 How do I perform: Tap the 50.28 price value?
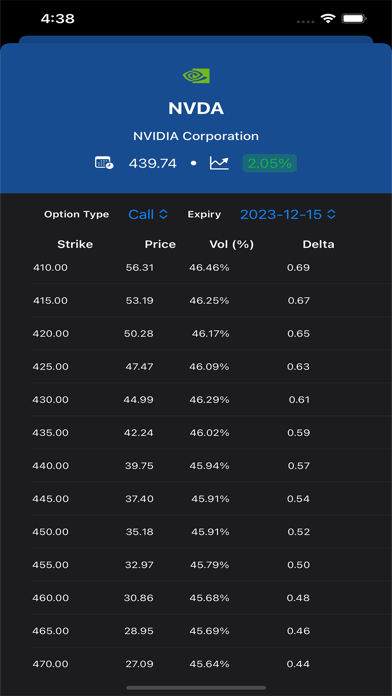point(139,333)
